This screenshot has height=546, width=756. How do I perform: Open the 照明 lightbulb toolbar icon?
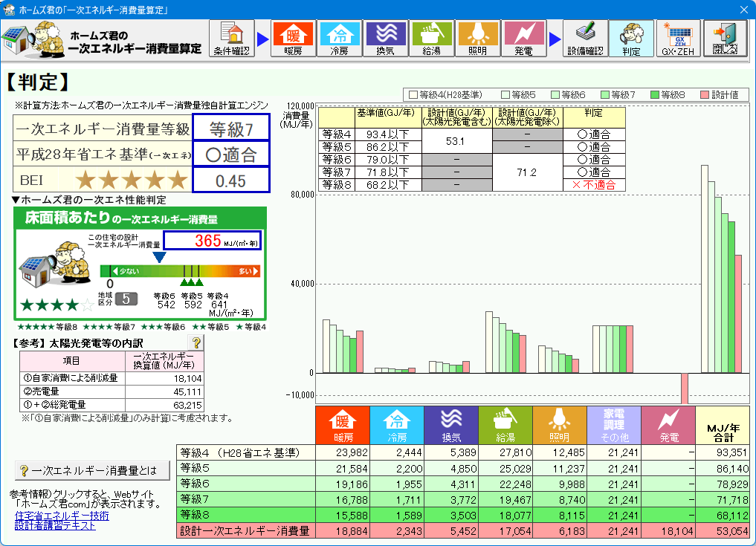tap(478, 39)
